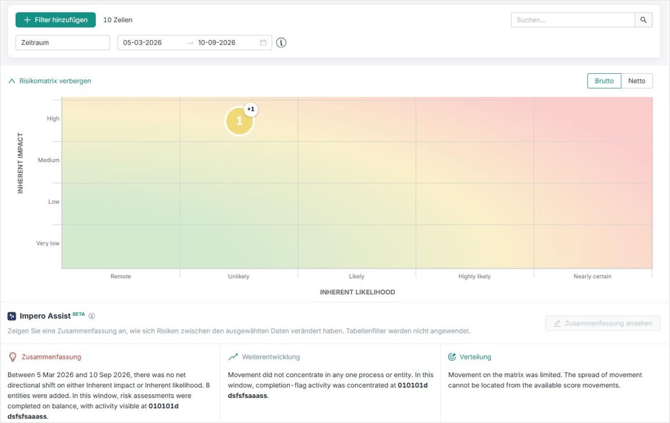670x423 pixels.
Task: Focus the Suchen search field
Action: point(573,20)
